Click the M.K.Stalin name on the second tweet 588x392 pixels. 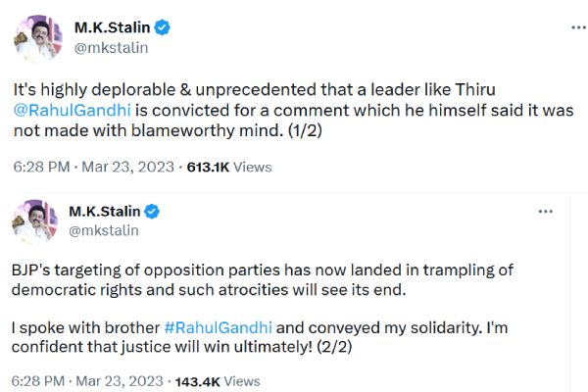point(105,211)
